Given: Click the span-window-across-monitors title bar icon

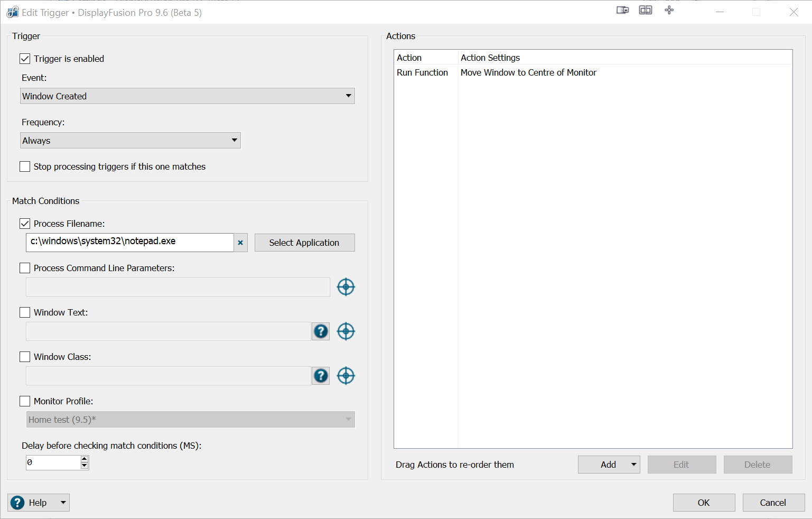Looking at the screenshot, I should click(x=646, y=11).
